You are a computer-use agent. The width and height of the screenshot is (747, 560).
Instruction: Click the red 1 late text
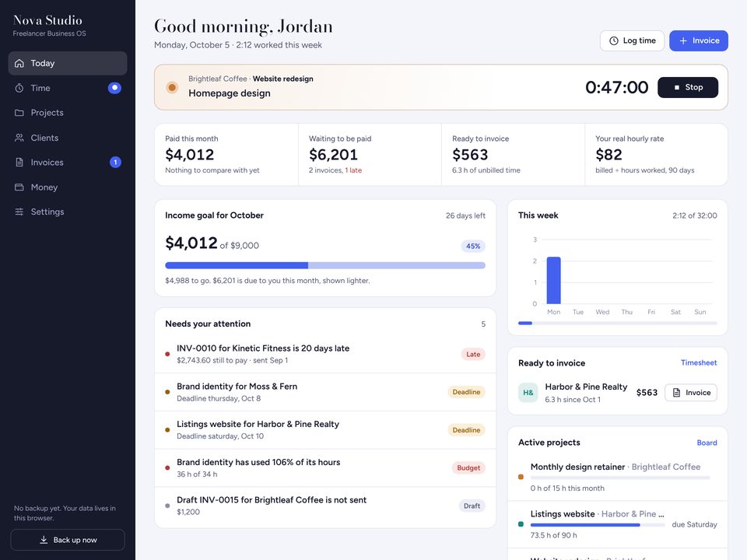pyautogui.click(x=353, y=170)
